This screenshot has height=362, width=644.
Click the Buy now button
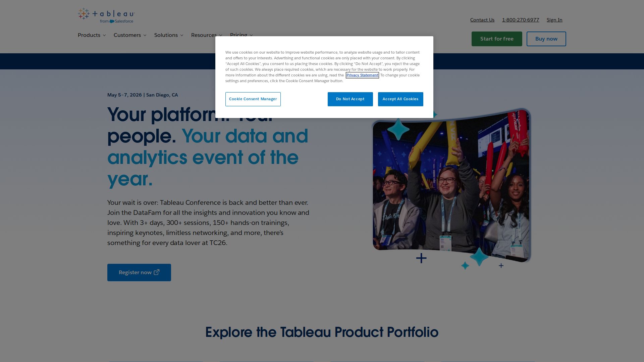pos(546,39)
